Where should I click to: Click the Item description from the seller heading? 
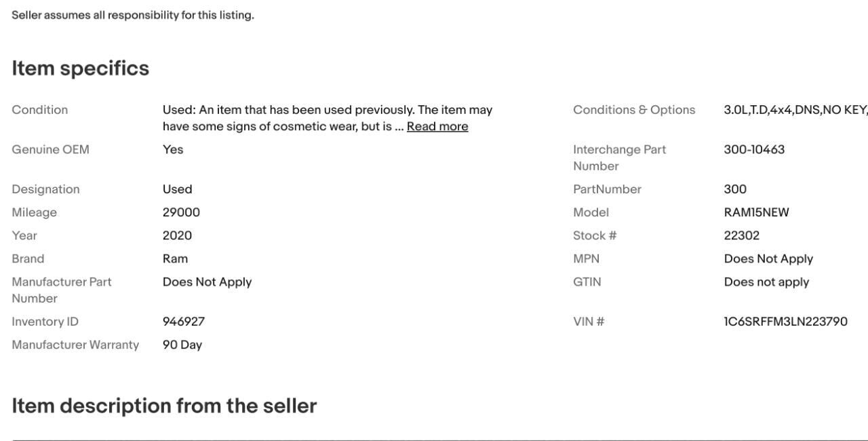coord(164,406)
